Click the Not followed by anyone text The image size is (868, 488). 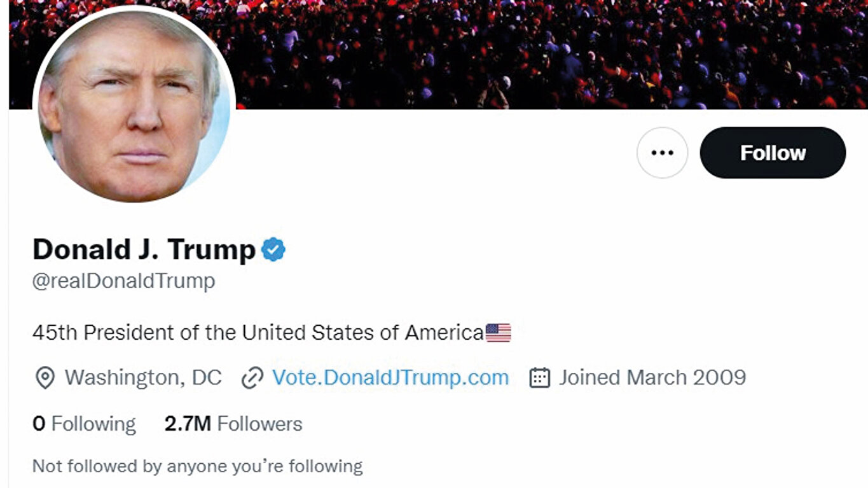coord(197,466)
